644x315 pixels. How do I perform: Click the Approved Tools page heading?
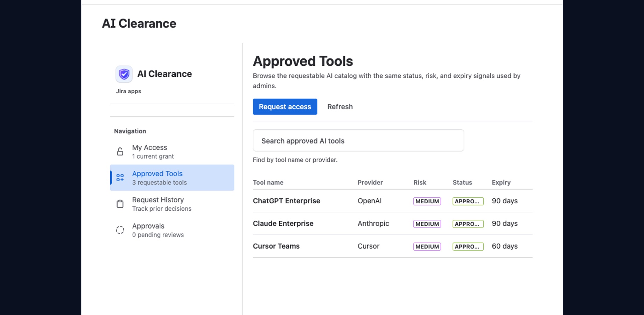click(x=303, y=61)
